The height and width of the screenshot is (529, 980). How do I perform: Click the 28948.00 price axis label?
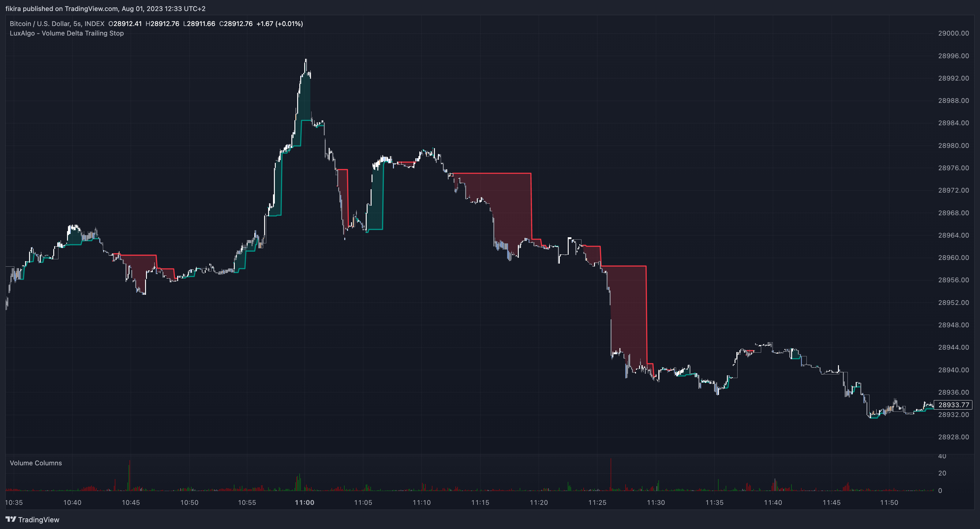[953, 325]
